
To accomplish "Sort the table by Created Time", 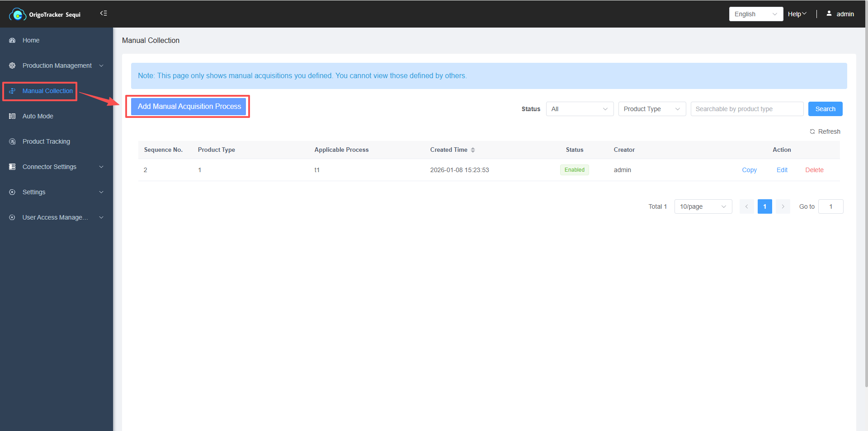I will (472, 150).
